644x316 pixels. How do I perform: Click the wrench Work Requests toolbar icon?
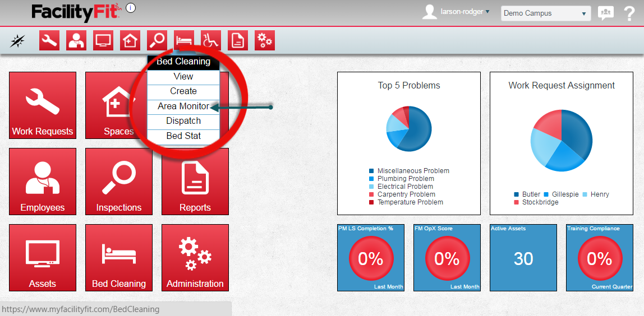49,40
